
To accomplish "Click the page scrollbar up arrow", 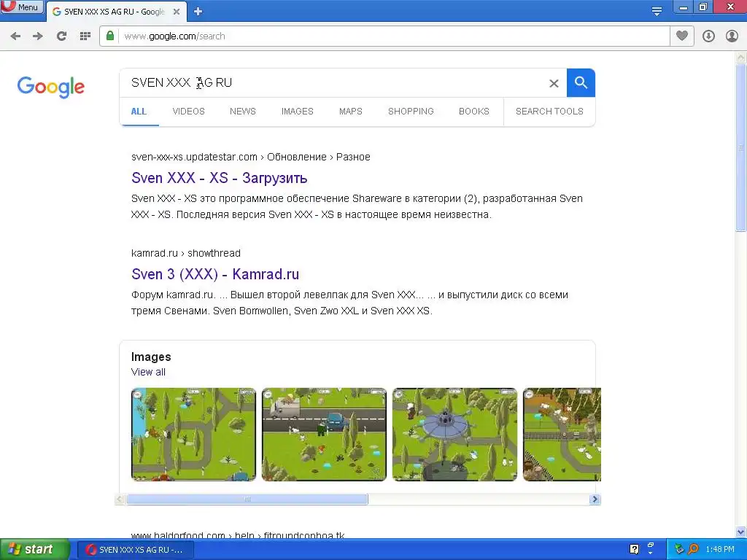I will pyautogui.click(x=741, y=58).
